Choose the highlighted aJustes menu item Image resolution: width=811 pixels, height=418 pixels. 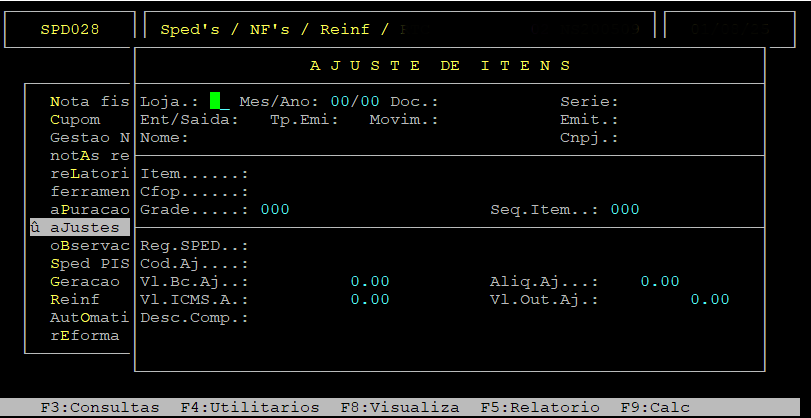pyautogui.click(x=80, y=227)
